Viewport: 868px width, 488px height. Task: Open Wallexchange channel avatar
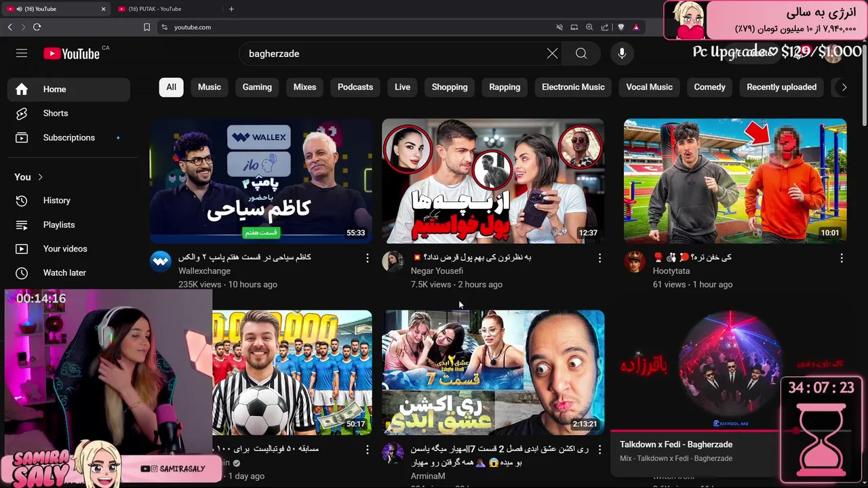pyautogui.click(x=161, y=262)
